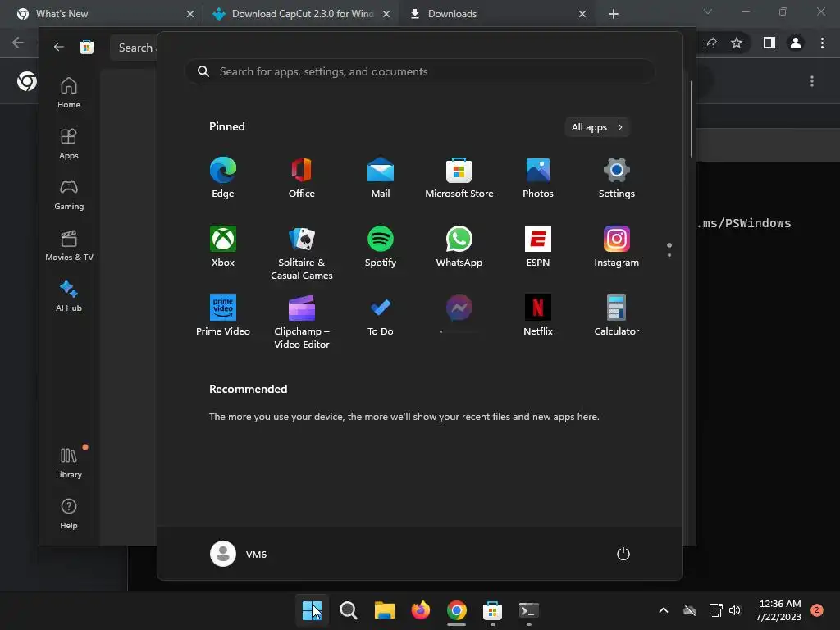This screenshot has width=840, height=630.
Task: Switch to Terminal on taskbar
Action: (529, 610)
